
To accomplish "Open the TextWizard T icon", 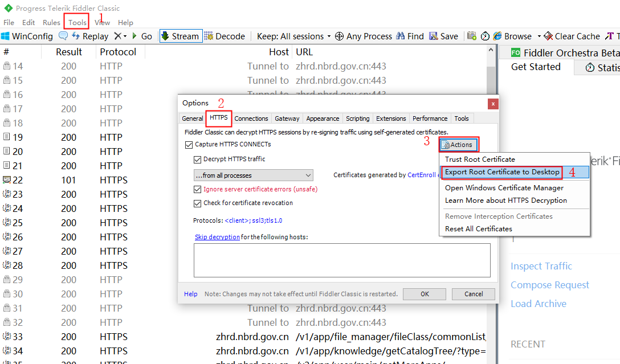I will (x=609, y=36).
